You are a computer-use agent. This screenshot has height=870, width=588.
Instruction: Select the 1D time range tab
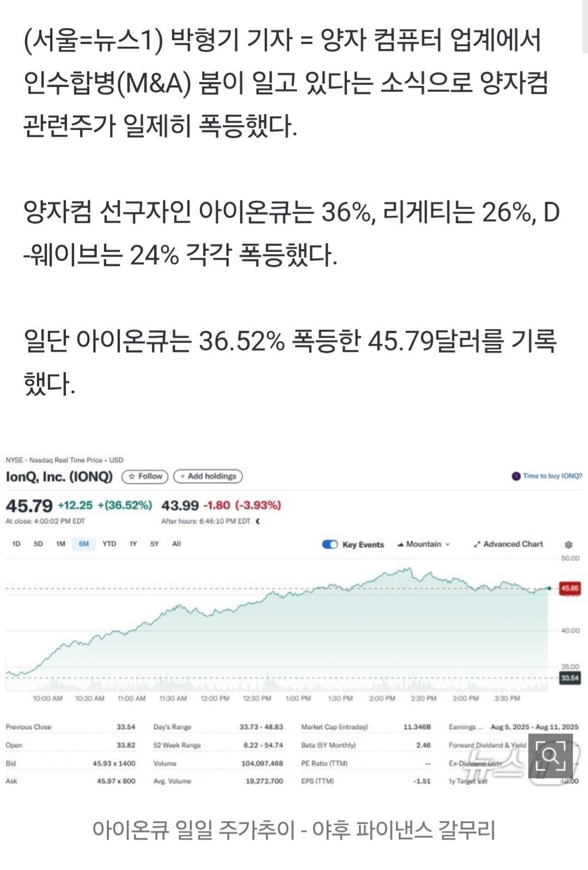click(16, 544)
